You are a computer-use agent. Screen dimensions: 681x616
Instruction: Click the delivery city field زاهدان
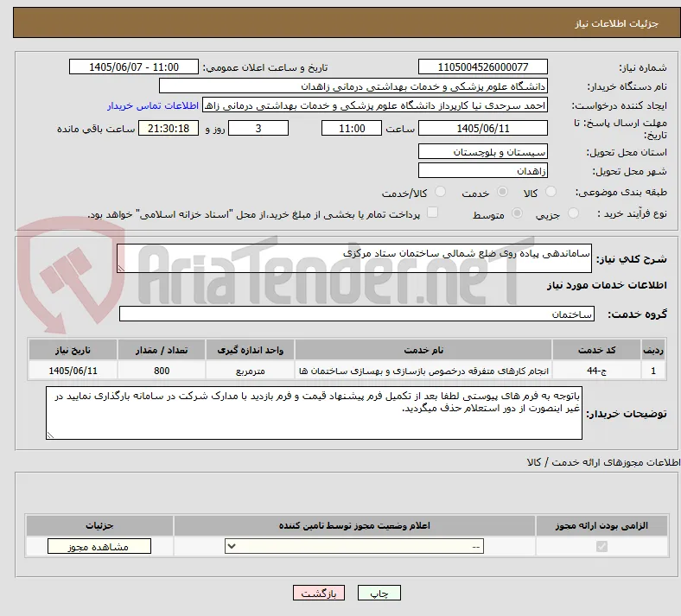click(483, 170)
